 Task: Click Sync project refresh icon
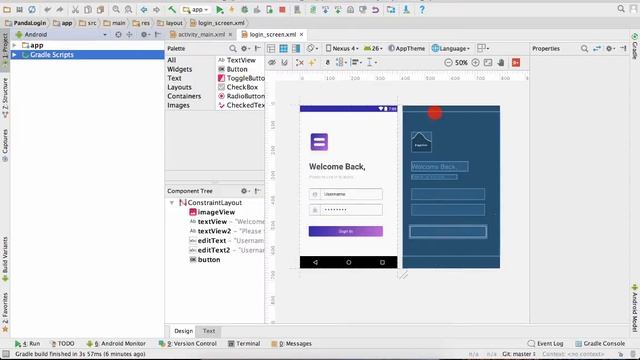point(32,9)
